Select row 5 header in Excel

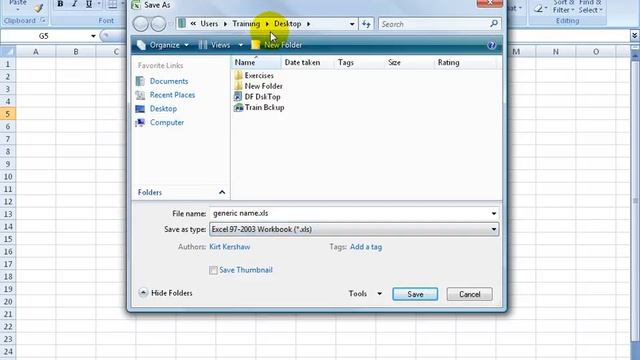[x=8, y=114]
